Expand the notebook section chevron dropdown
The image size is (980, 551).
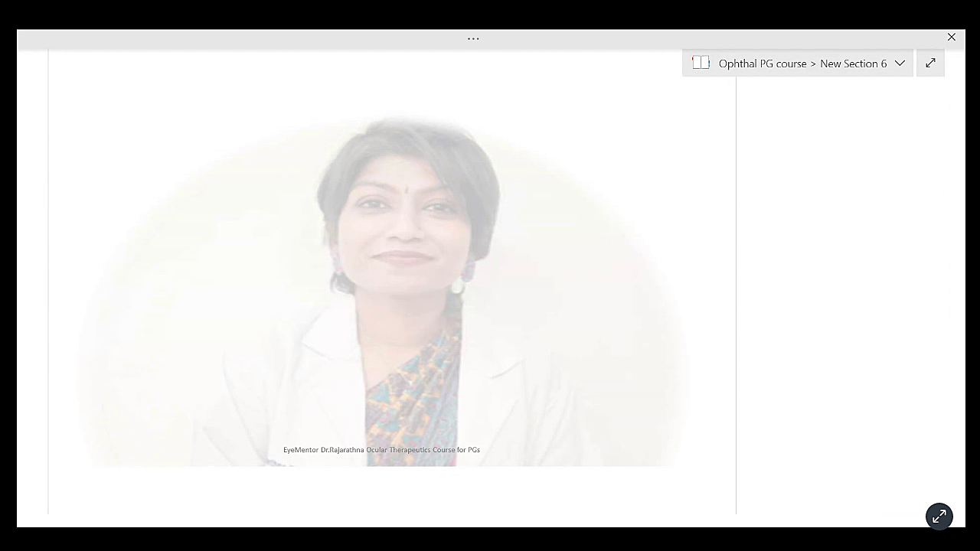click(900, 64)
